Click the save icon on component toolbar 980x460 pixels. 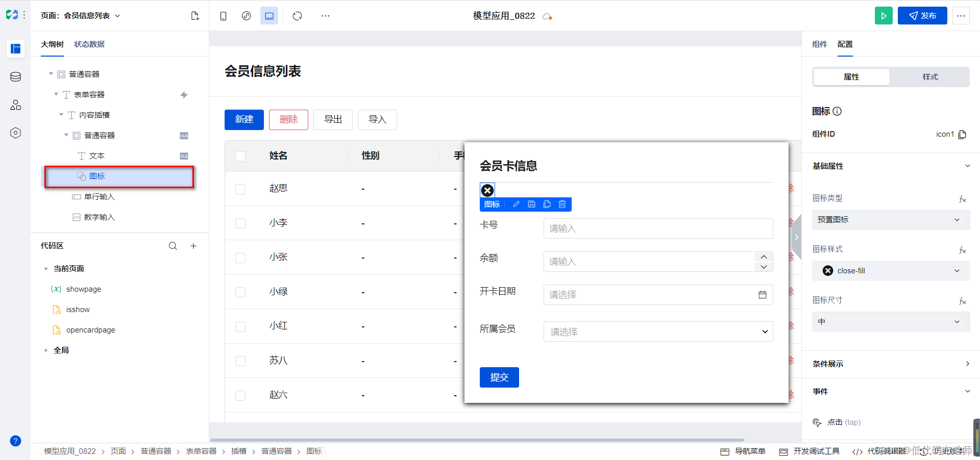tap(531, 205)
